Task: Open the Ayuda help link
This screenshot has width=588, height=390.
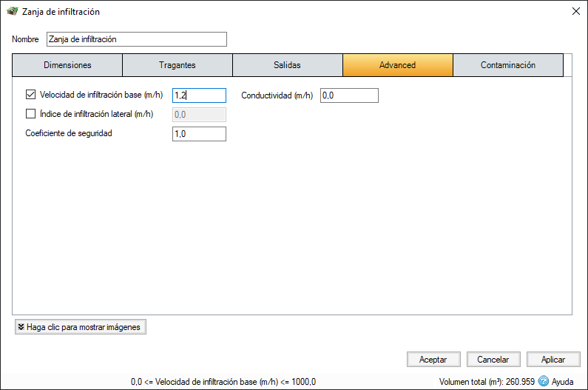Action: pos(562,382)
